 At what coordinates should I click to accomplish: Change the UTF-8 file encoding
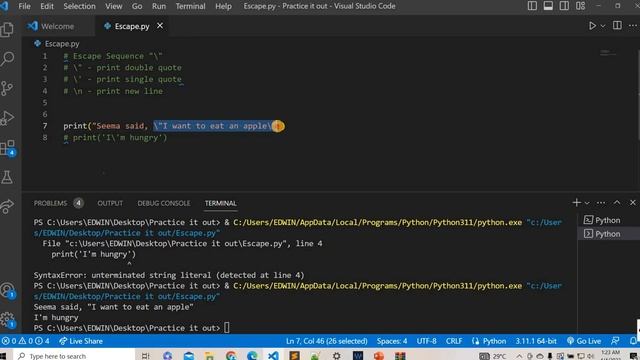(x=426, y=341)
